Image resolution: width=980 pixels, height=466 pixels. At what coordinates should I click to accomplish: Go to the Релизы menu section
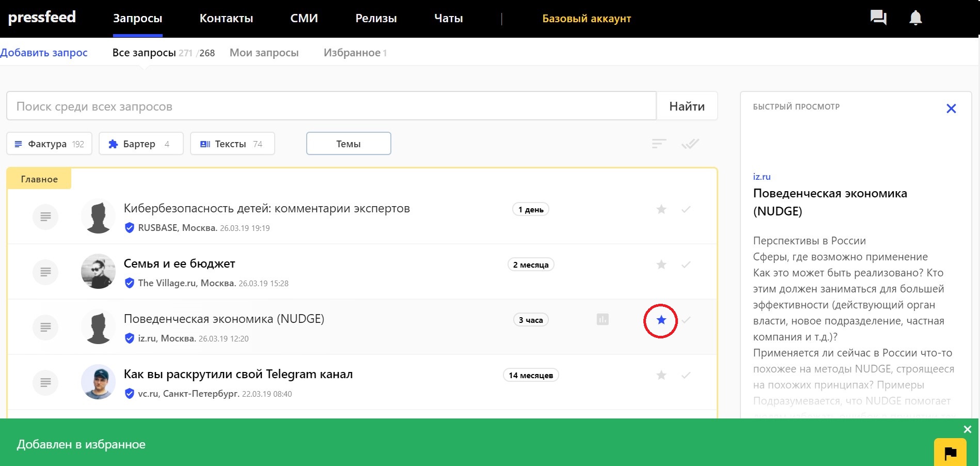(x=376, y=19)
